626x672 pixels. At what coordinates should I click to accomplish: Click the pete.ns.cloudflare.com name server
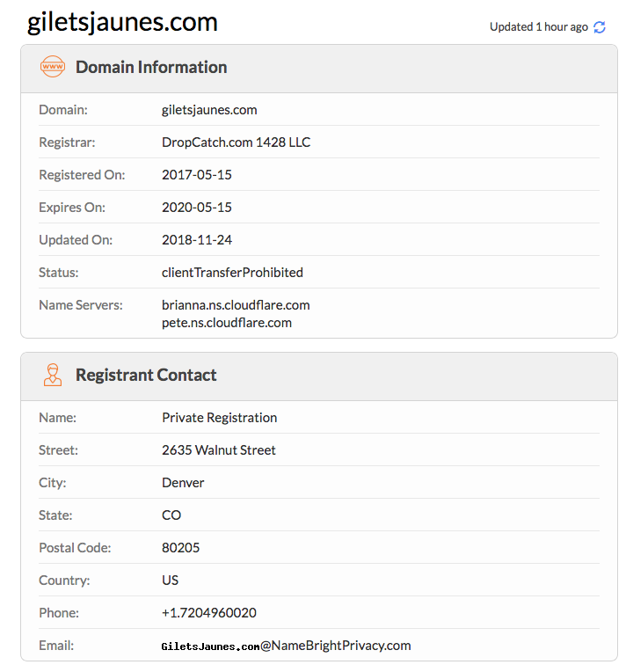coord(226,323)
